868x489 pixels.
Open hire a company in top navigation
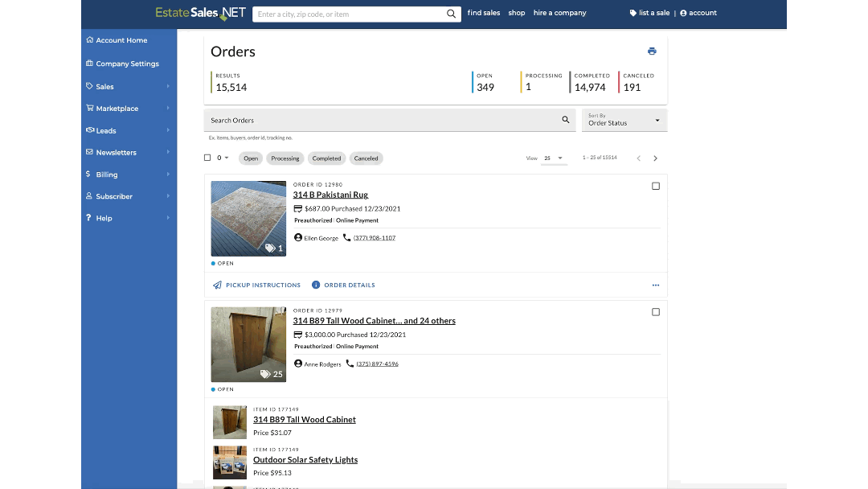click(559, 13)
